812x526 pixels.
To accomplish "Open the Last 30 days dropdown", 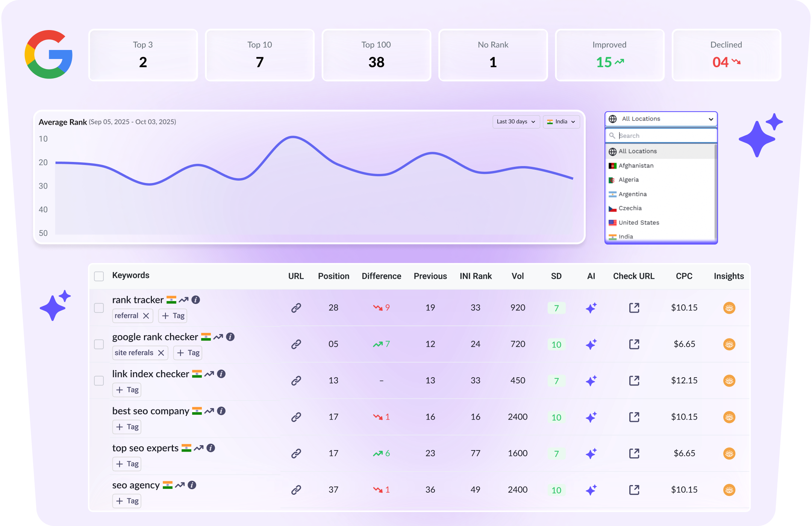I will click(516, 122).
